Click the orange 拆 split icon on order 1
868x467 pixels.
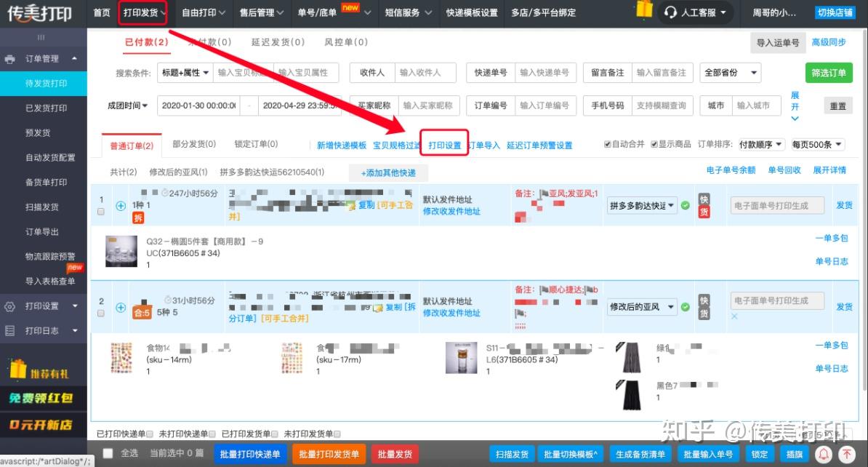click(x=138, y=217)
